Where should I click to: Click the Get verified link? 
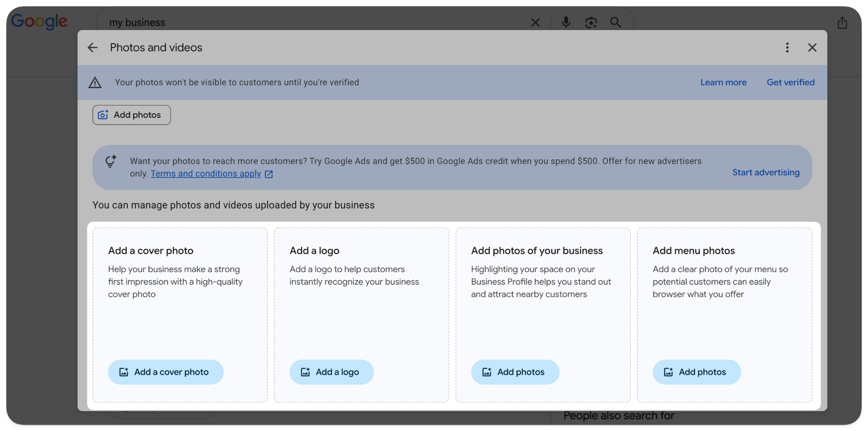790,82
